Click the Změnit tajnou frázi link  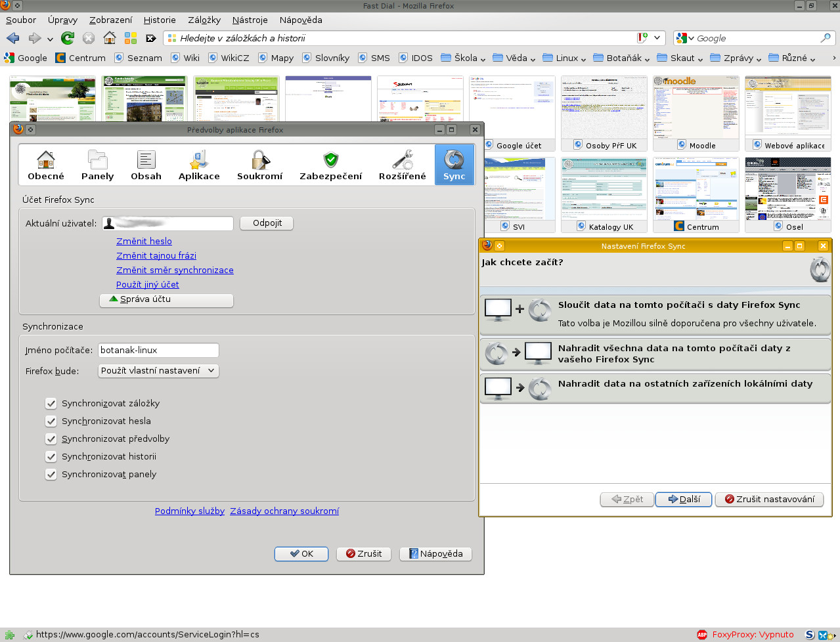click(x=156, y=255)
